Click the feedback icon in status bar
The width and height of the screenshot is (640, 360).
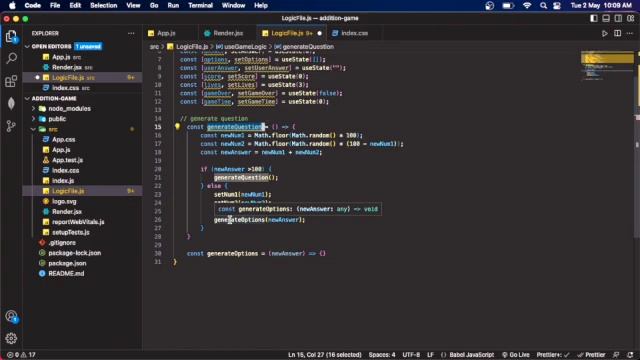pyautogui.click(x=616, y=355)
